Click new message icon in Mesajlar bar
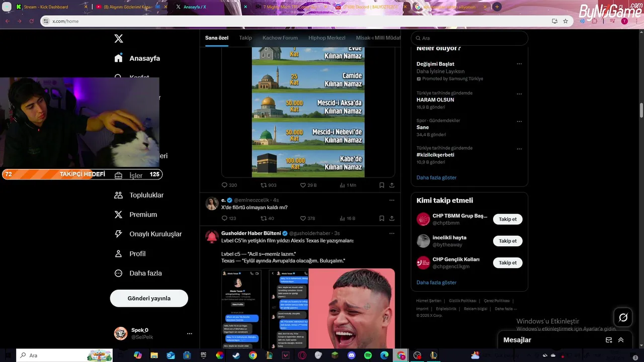 point(609,340)
